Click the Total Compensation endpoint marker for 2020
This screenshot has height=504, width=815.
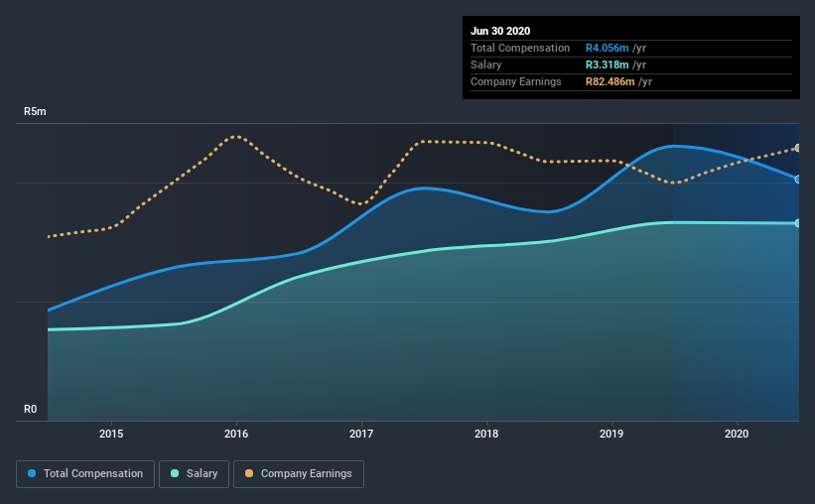[x=798, y=180]
